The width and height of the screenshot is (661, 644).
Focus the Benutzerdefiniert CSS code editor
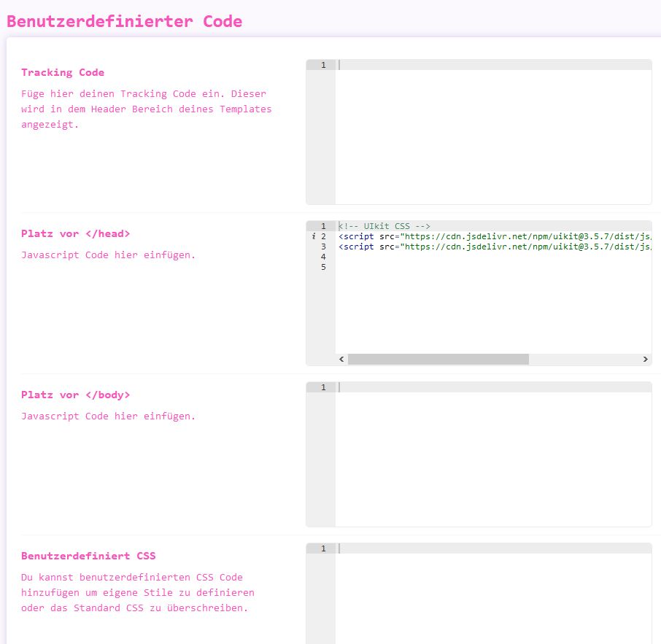[492, 598]
